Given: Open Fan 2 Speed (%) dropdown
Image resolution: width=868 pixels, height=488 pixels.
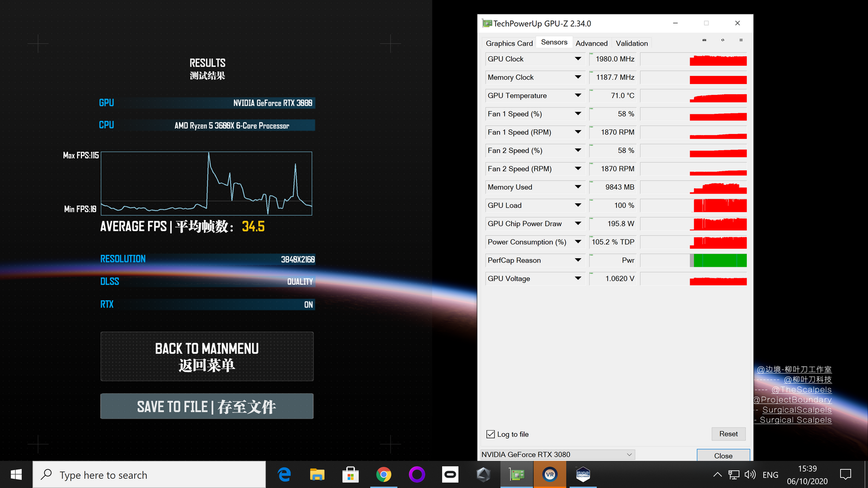Looking at the screenshot, I should 578,151.
